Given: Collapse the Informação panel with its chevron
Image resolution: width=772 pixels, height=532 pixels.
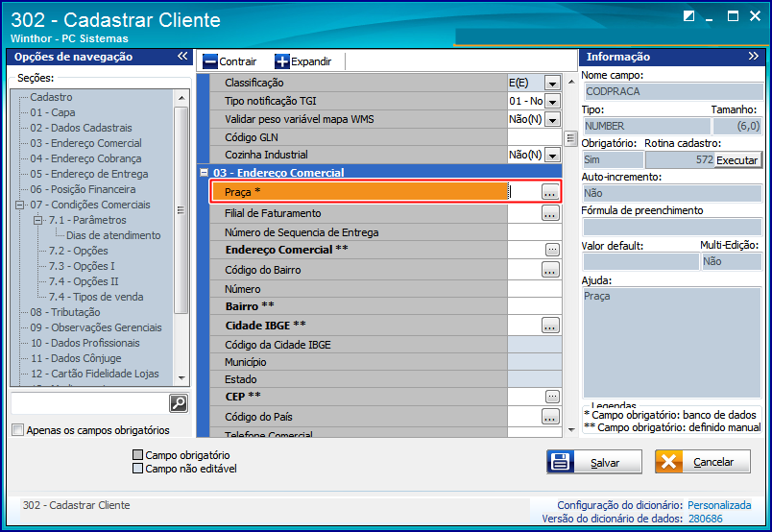Looking at the screenshot, I should click(x=754, y=56).
